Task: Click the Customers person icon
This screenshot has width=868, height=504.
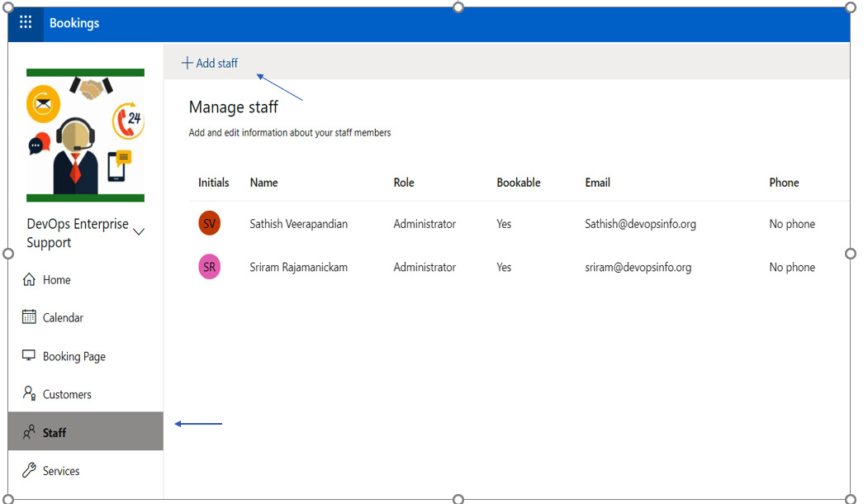Action: tap(29, 393)
